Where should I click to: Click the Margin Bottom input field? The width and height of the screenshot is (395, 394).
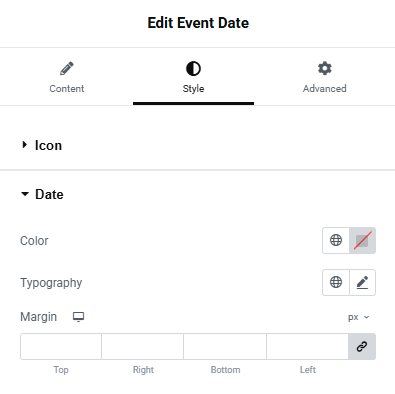pos(225,347)
